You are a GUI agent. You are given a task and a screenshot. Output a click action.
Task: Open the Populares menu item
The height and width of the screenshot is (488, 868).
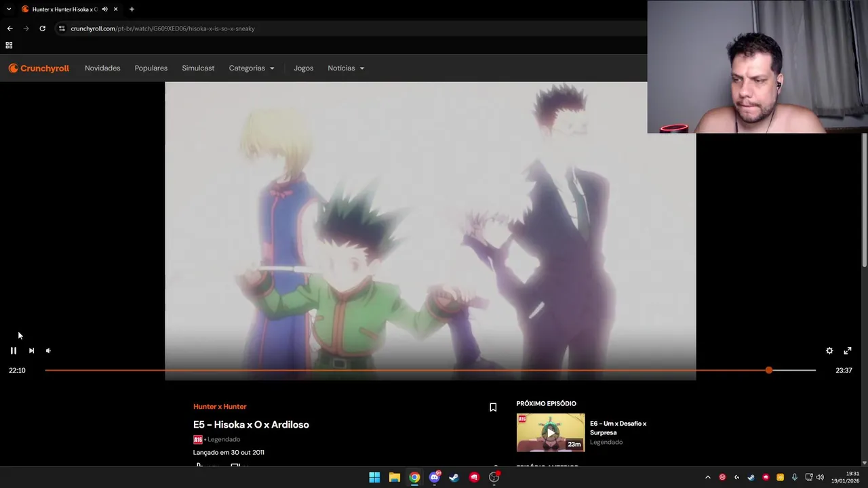point(151,68)
